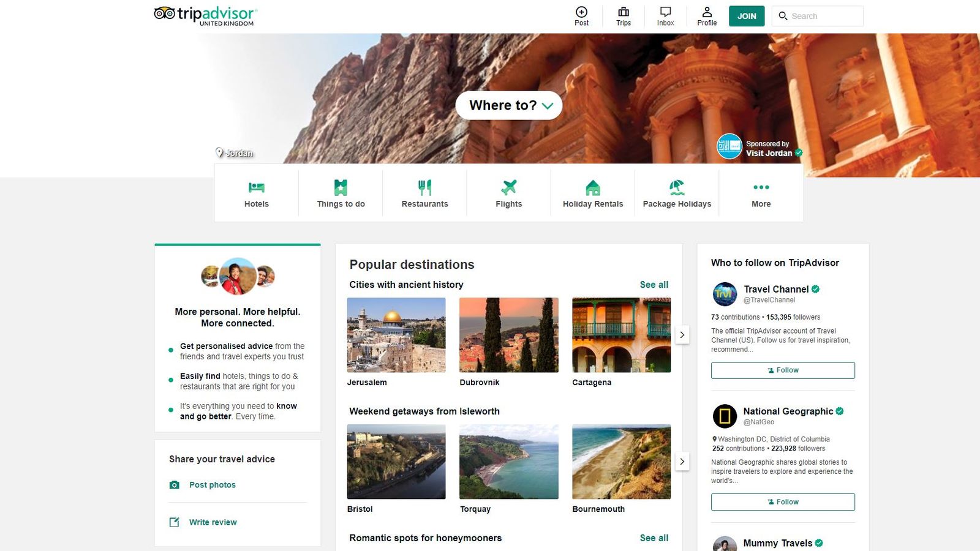This screenshot has height=551, width=980.
Task: Select the Trips icon
Action: point(623,15)
